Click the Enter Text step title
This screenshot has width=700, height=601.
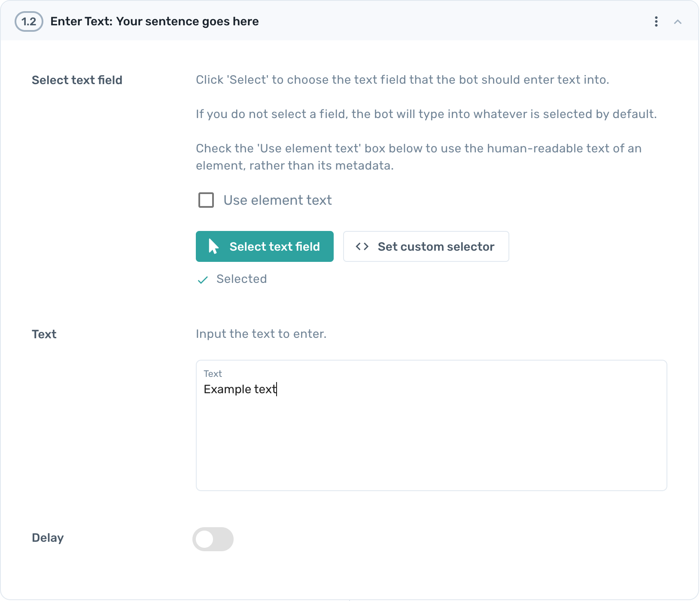tap(155, 21)
